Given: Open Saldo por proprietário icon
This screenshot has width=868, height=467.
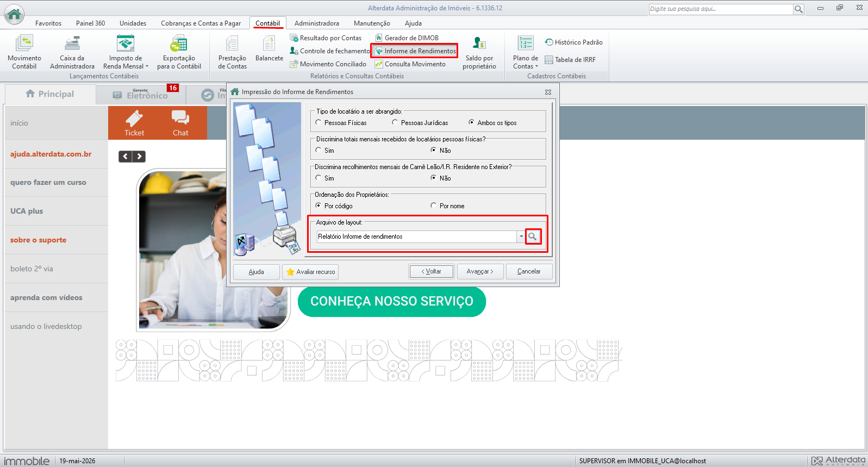Looking at the screenshot, I should (479, 52).
